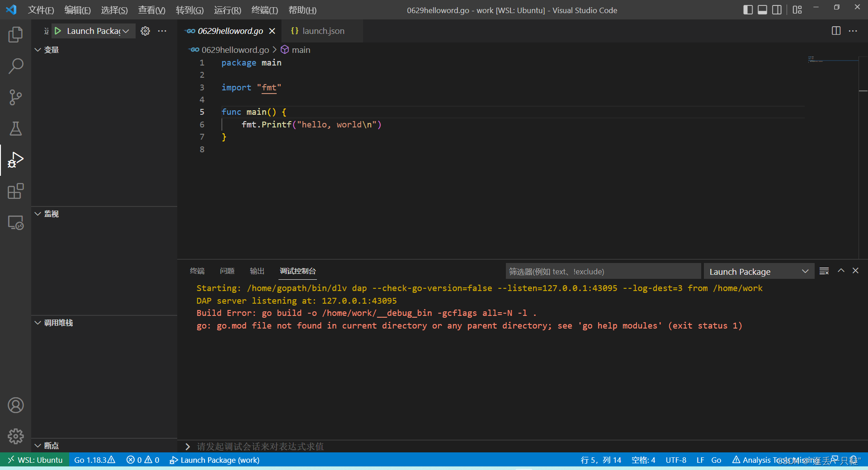Toggle the panel visibility
This screenshot has height=470, width=868.
pos(762,9)
